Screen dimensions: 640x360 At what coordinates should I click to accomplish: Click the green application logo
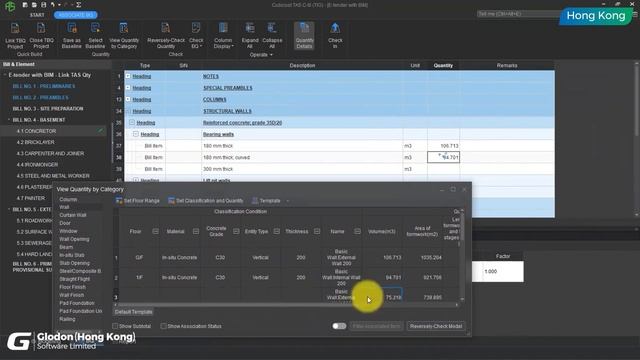[10, 6]
